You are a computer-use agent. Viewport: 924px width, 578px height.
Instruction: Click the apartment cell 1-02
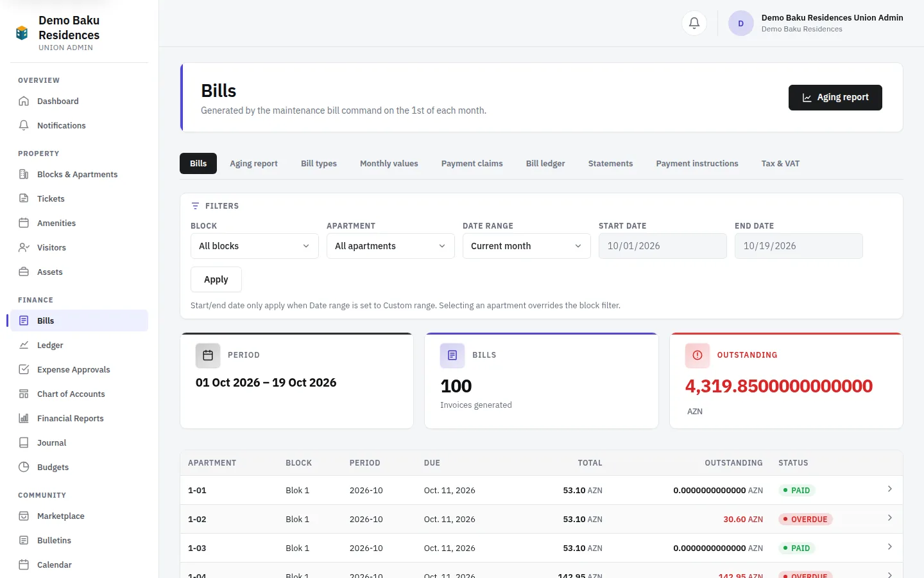pos(197,519)
